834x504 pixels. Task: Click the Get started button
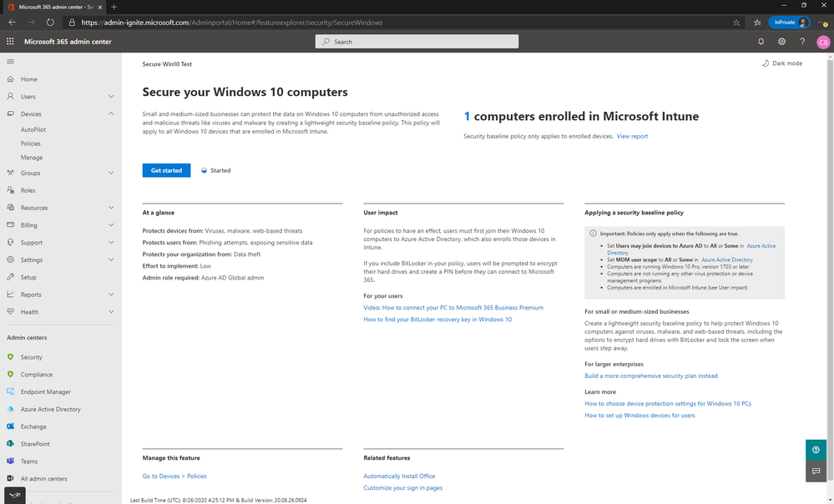pos(166,170)
